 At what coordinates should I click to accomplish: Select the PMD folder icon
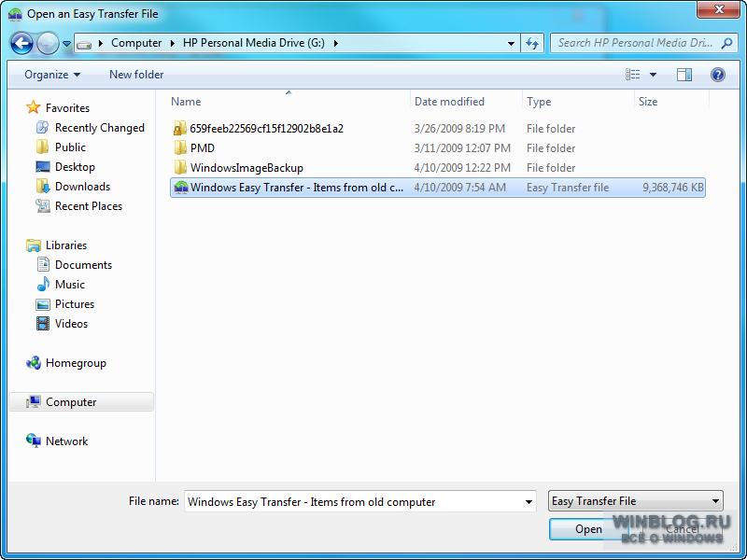pos(180,148)
